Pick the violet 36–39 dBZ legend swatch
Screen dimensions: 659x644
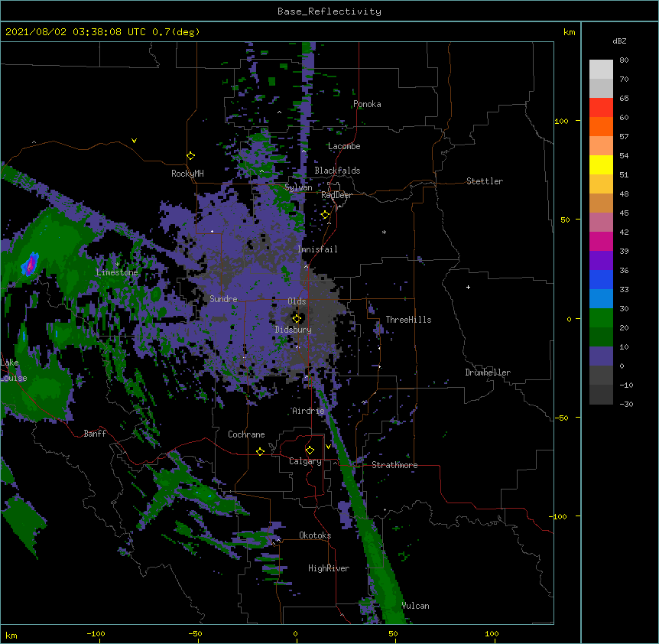[x=601, y=261]
